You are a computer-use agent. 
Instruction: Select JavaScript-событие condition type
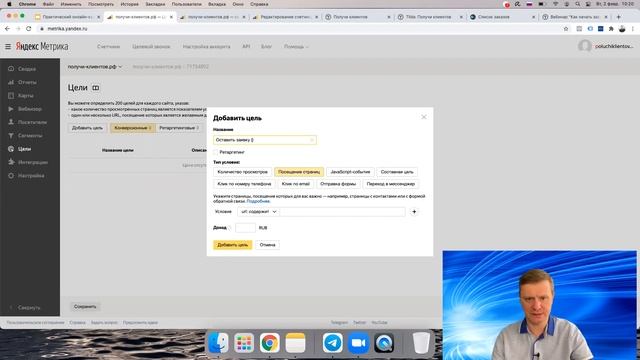click(350, 172)
